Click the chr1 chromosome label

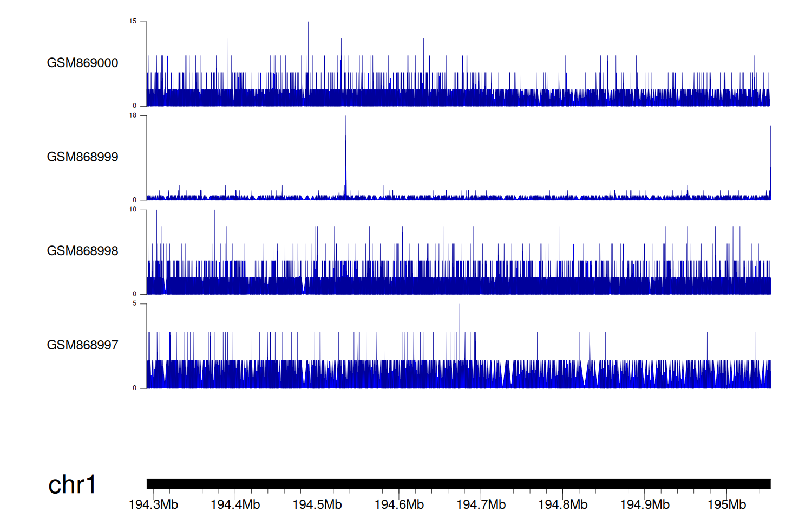coord(72,484)
